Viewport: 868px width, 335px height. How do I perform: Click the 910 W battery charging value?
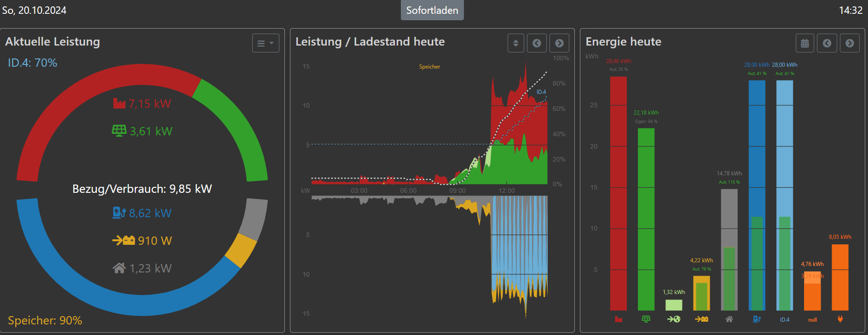(155, 241)
